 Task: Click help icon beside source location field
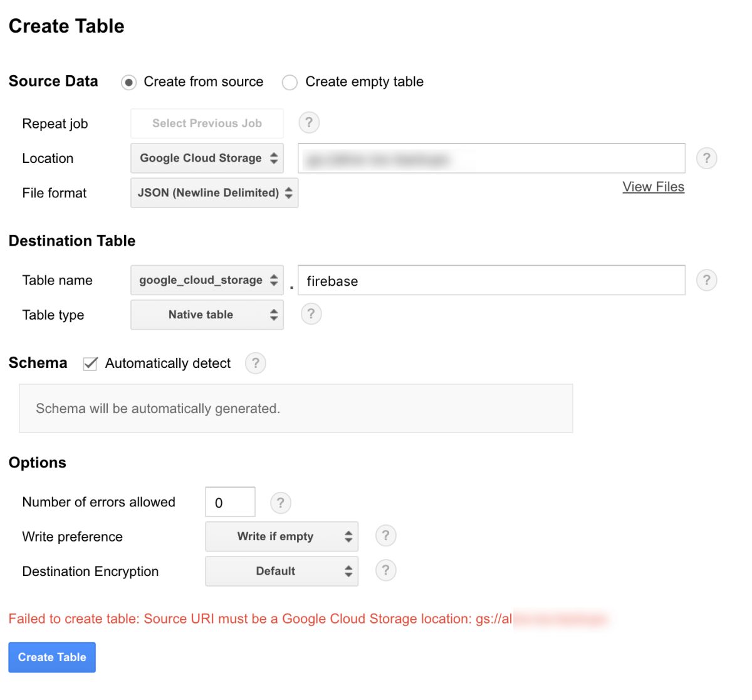(x=706, y=159)
